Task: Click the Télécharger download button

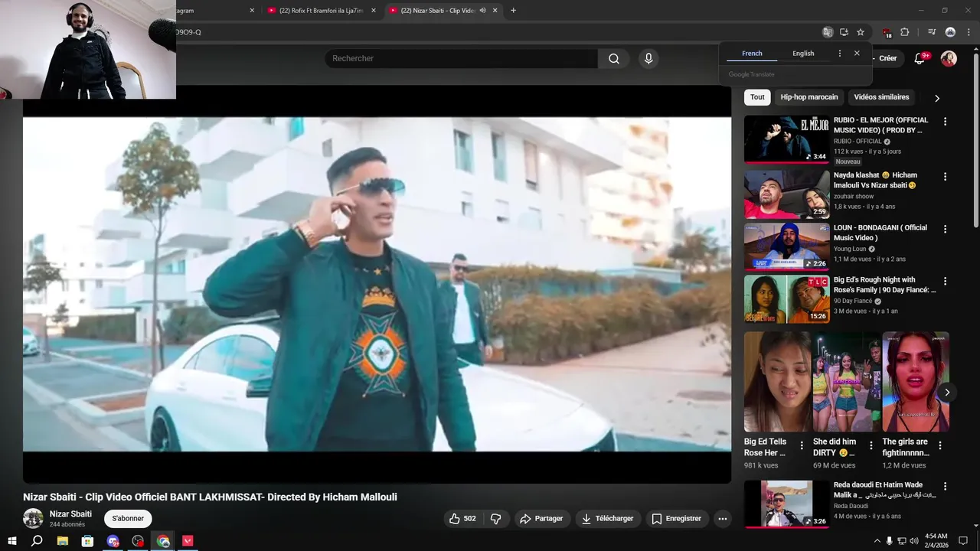Action: (608, 519)
